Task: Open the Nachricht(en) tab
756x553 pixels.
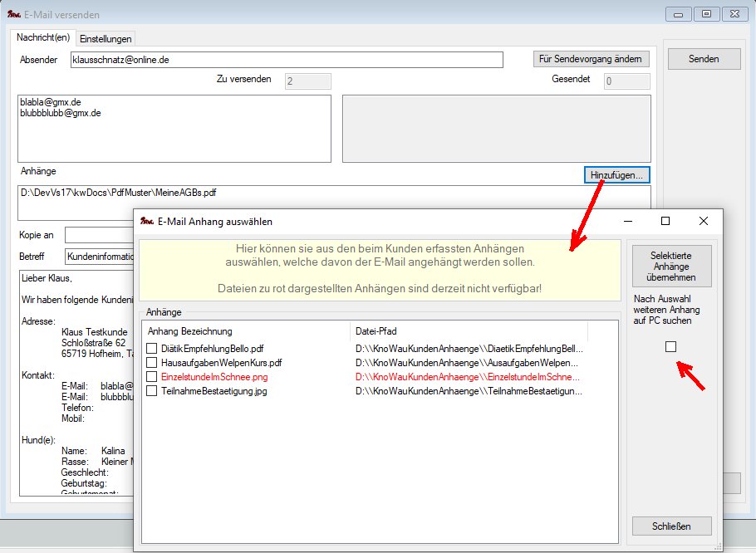Action: [43, 38]
